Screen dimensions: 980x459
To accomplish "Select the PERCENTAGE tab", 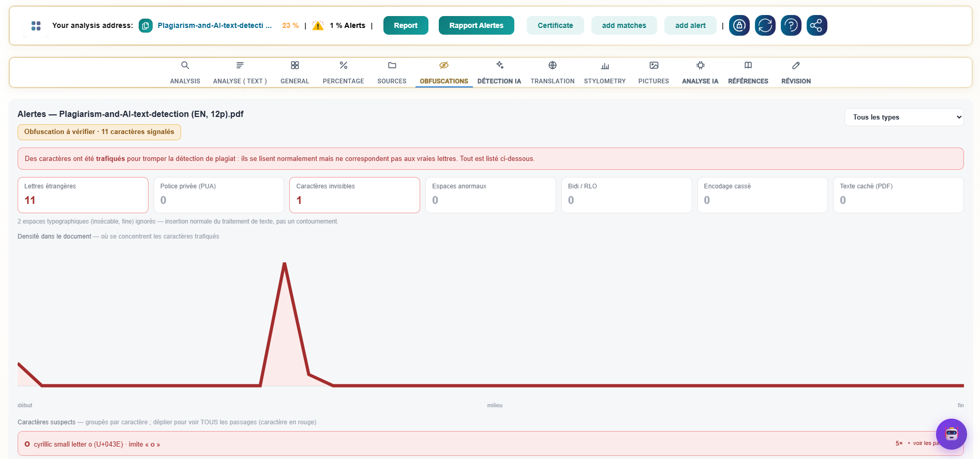I will tap(344, 81).
